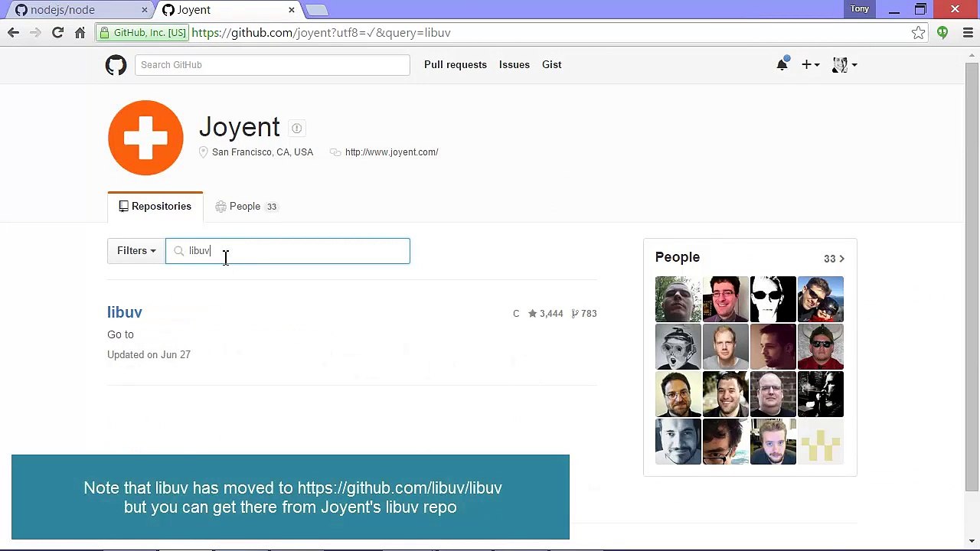Click the Joyent orange plus logo

pos(145,138)
